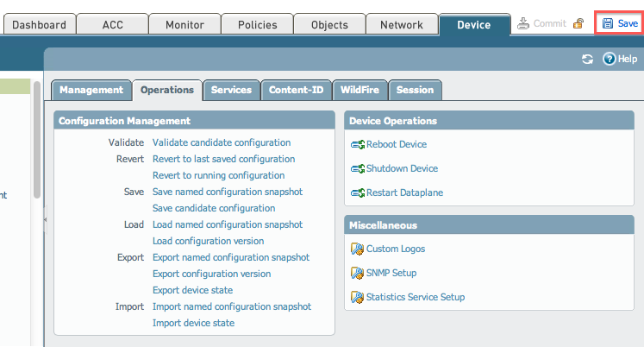This screenshot has height=347, width=644.
Task: Open Help via question mark icon
Action: (x=609, y=59)
